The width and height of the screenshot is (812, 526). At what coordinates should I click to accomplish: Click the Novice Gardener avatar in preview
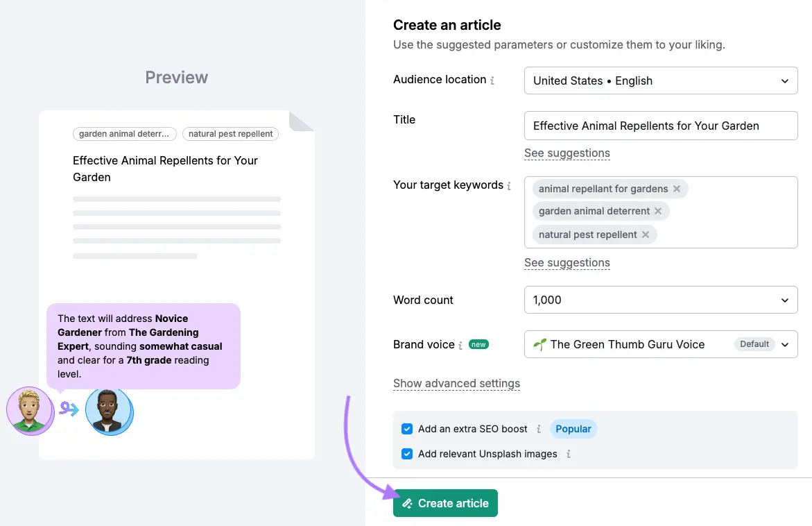tap(109, 412)
